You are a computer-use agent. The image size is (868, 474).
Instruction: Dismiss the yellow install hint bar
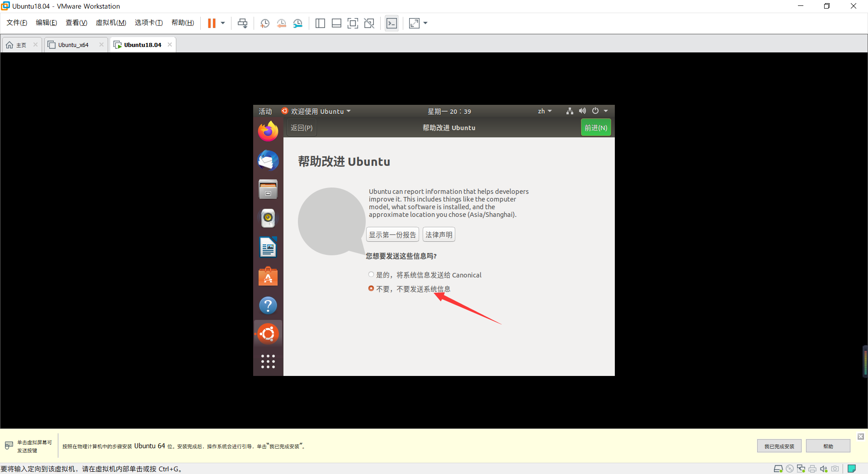861,436
